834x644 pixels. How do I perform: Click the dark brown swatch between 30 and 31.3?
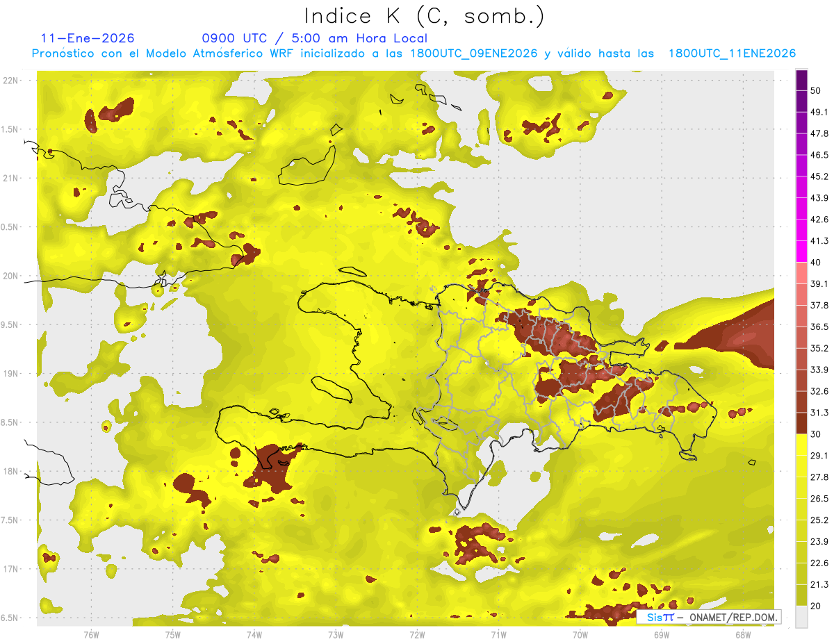click(x=802, y=424)
